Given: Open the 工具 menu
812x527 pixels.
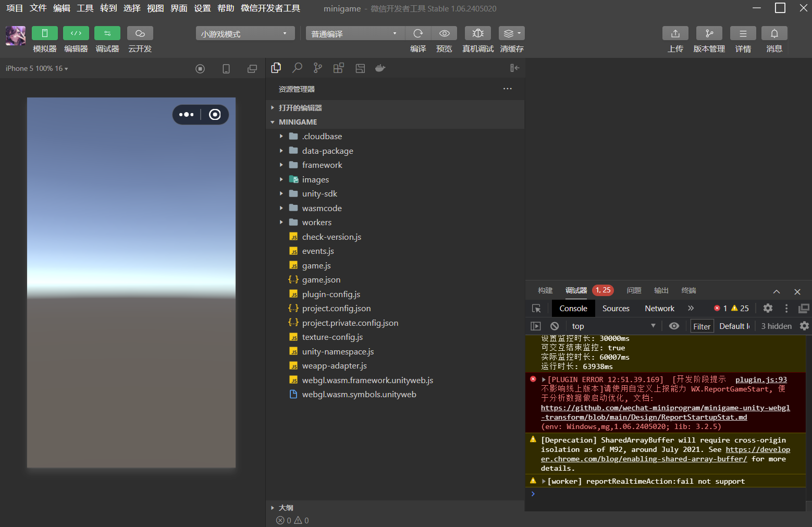Looking at the screenshot, I should point(85,8).
